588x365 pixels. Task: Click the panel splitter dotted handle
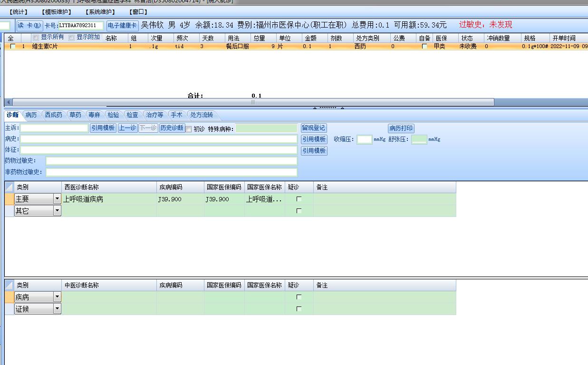(x=328, y=108)
